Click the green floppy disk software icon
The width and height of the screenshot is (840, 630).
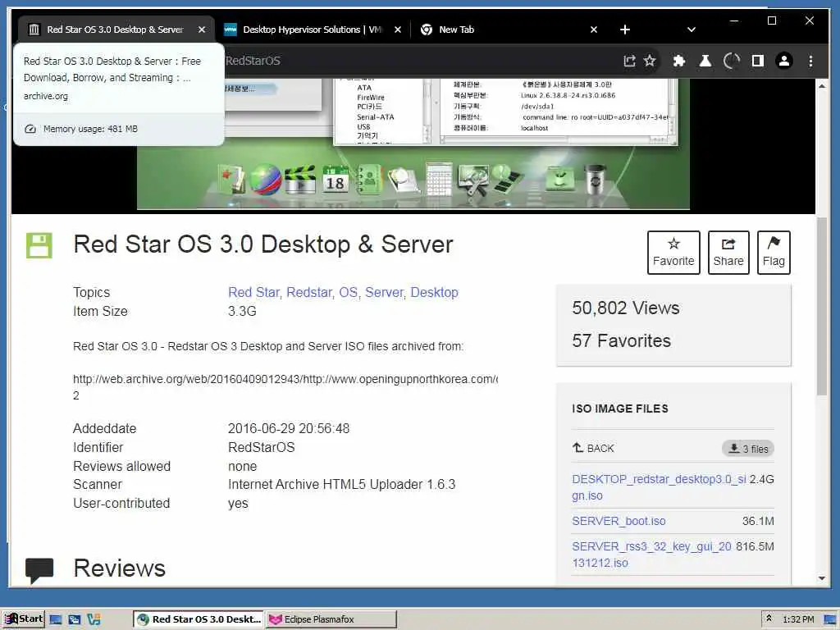(x=39, y=246)
